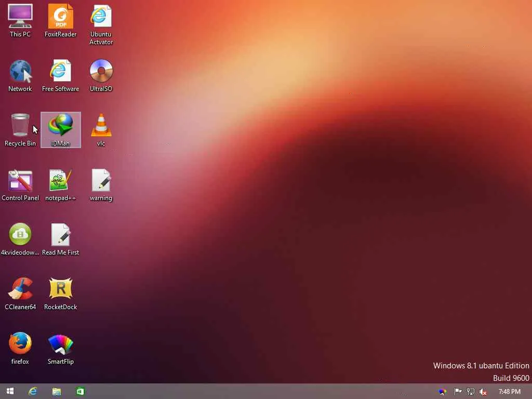Select the CCleaner64 shortcut
Viewport: 532px width, 399px height.
click(20, 294)
